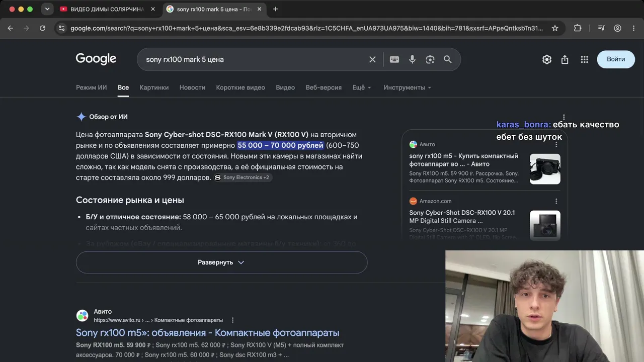
Task: Click the browser forward arrow
Action: tap(26, 28)
